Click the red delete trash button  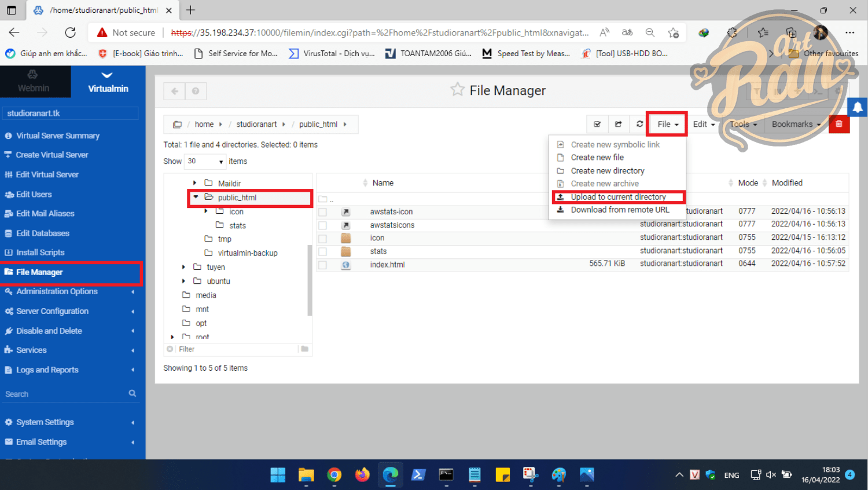click(839, 124)
